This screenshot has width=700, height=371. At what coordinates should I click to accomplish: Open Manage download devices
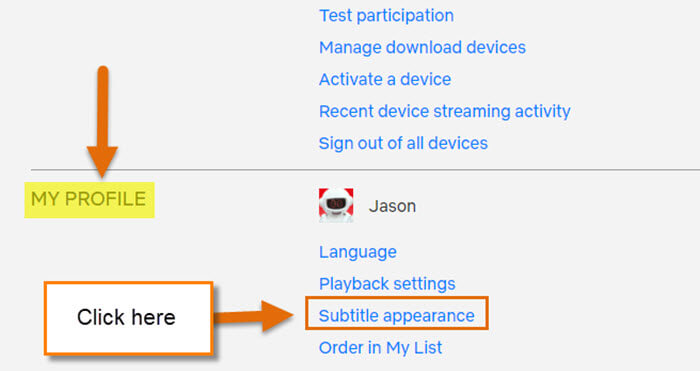422,47
